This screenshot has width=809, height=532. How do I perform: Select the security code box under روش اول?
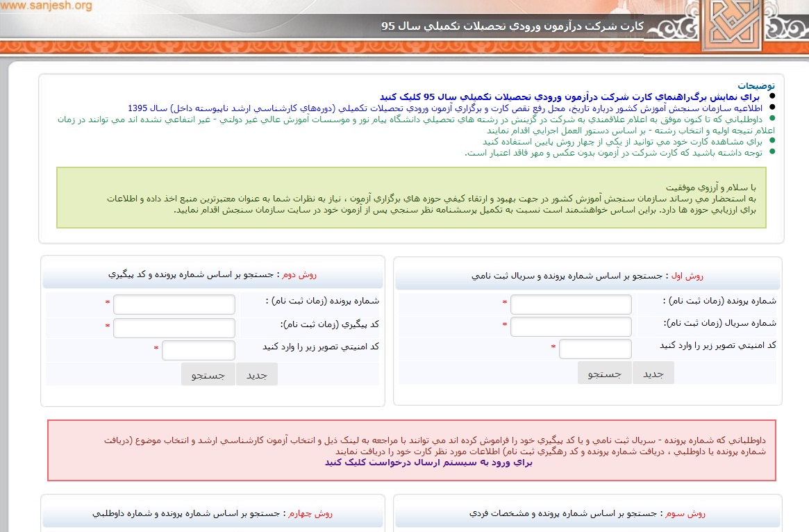point(595,349)
